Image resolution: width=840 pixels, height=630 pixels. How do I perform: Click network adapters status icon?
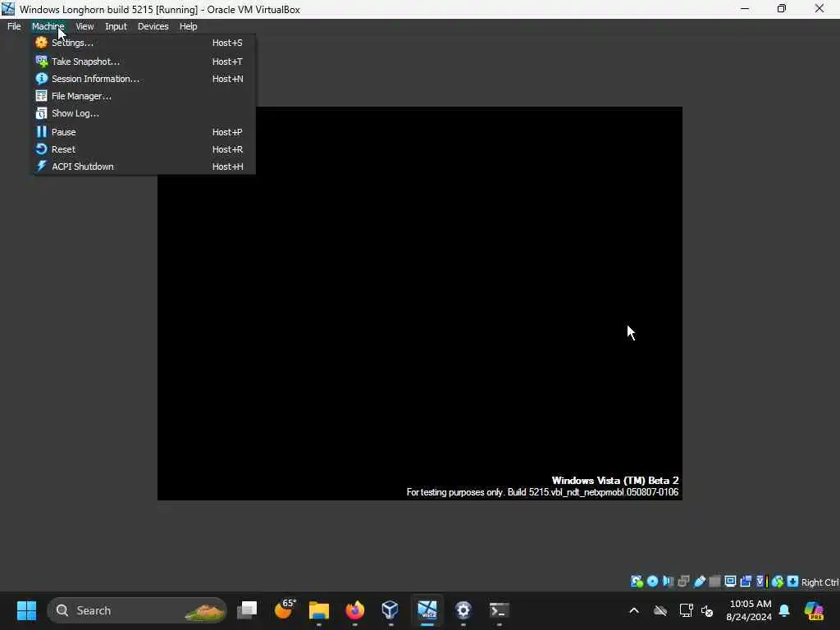click(x=683, y=582)
